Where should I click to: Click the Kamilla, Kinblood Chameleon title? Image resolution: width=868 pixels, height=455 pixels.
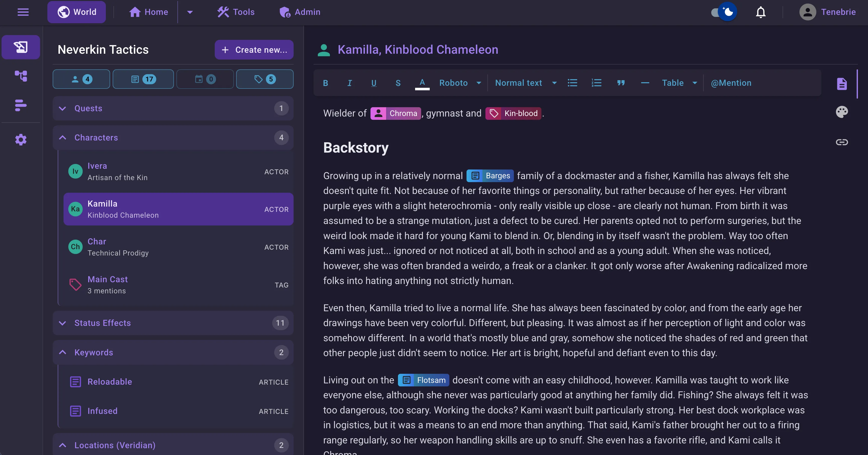[x=418, y=50]
